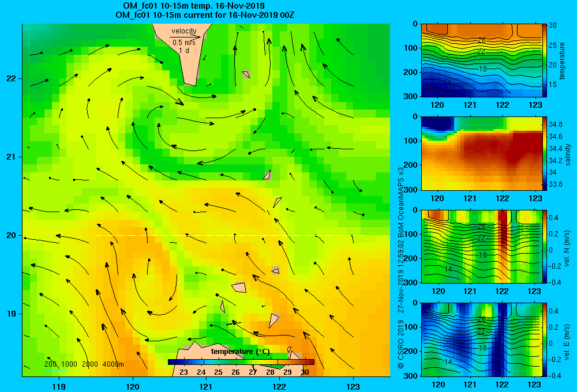Click latitude label 19 on main map axis
Viewport: 577px width, 392px height.
coord(11,314)
